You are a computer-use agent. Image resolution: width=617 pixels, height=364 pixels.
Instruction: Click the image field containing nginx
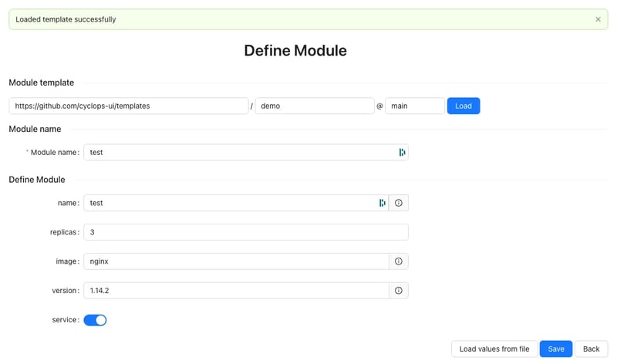click(235, 261)
